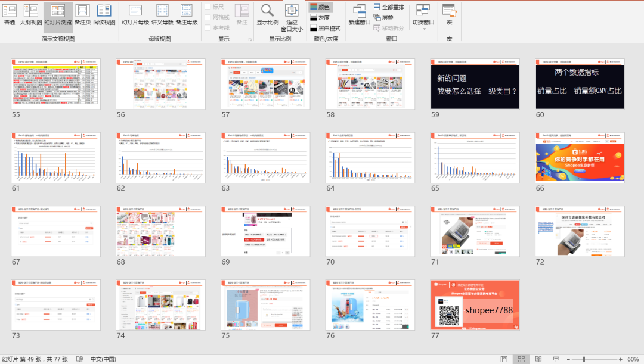
Task: Open 讲义母版 handout master
Action: coord(163,15)
